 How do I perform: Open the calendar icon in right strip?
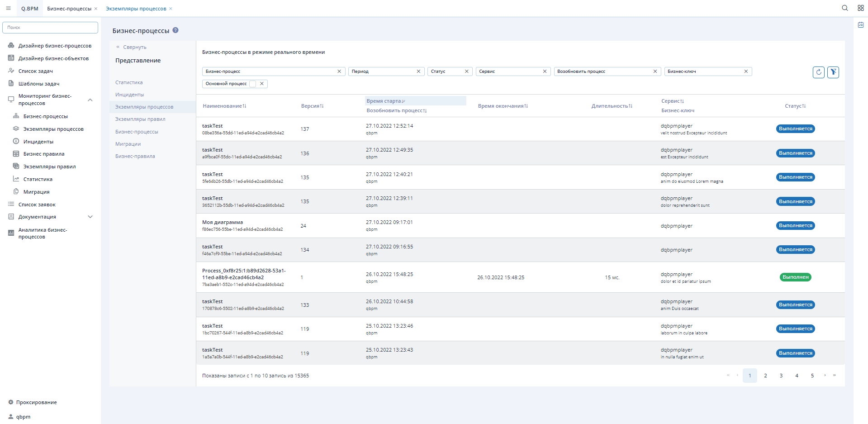click(x=861, y=25)
